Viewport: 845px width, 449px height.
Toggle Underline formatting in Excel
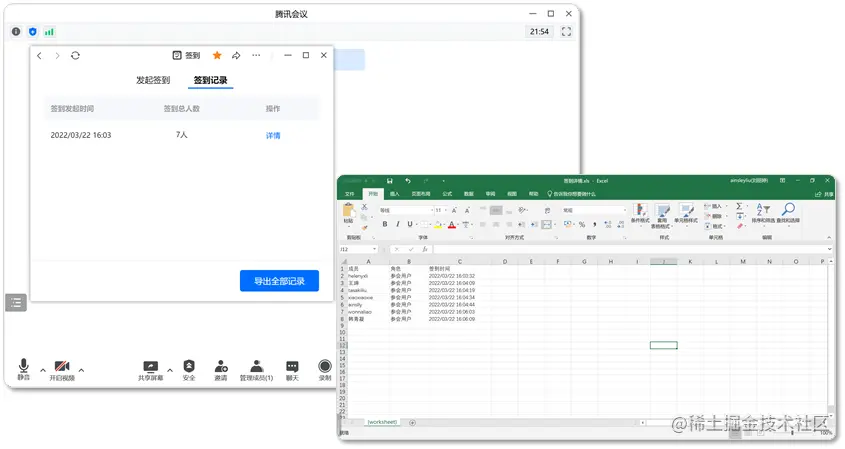tap(410, 224)
